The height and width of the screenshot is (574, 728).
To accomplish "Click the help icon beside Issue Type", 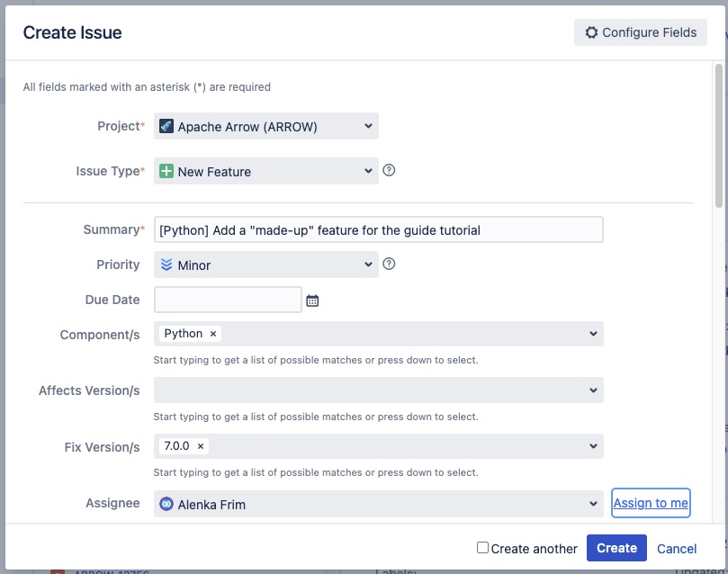I will click(x=389, y=170).
